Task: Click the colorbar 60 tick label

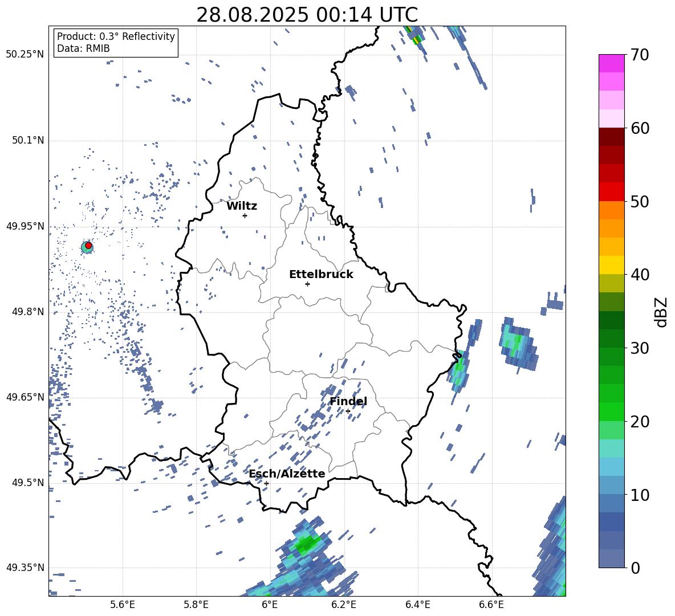Action: tap(640, 128)
